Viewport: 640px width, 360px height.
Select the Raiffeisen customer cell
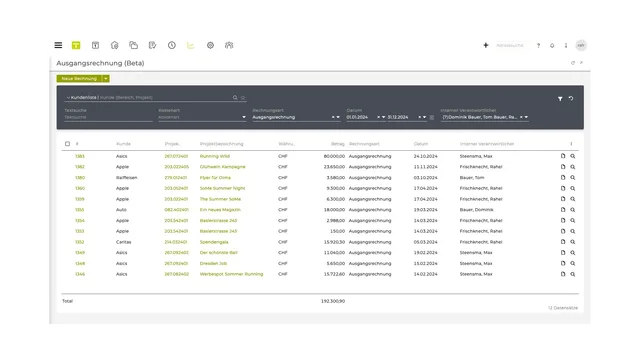tap(127, 178)
